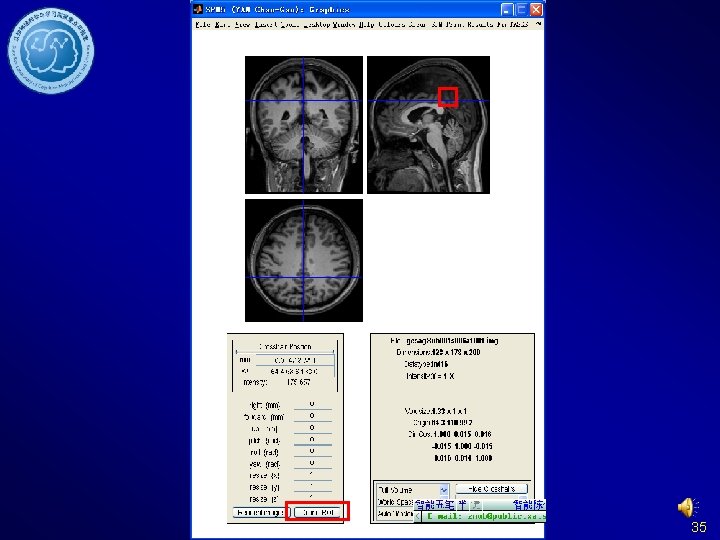Click the speaker audio icon on the slide
This screenshot has height=540, width=720.
(687, 507)
